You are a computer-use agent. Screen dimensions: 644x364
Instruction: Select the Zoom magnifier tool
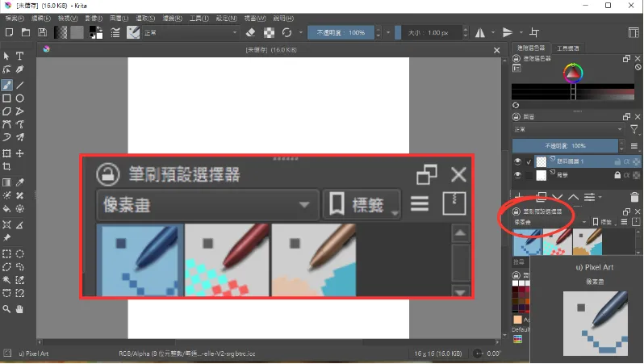tap(7, 308)
